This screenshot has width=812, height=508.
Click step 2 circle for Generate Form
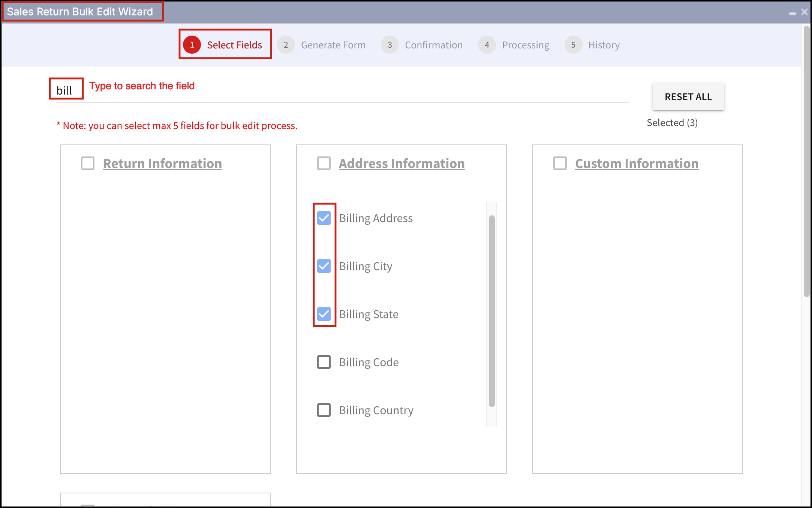pos(286,45)
